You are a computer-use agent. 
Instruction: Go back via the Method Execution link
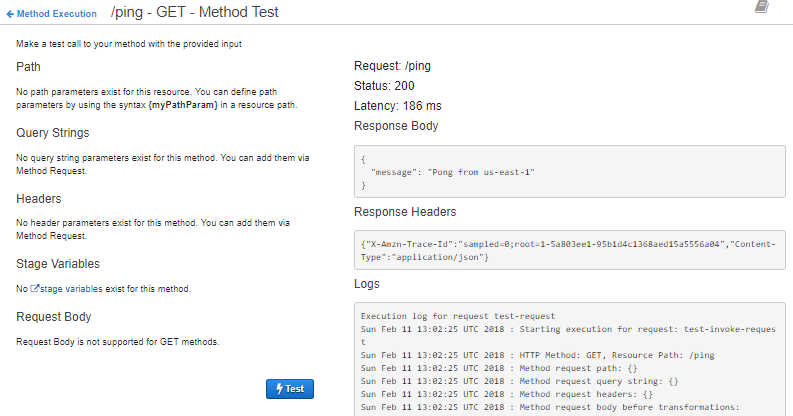click(x=57, y=14)
